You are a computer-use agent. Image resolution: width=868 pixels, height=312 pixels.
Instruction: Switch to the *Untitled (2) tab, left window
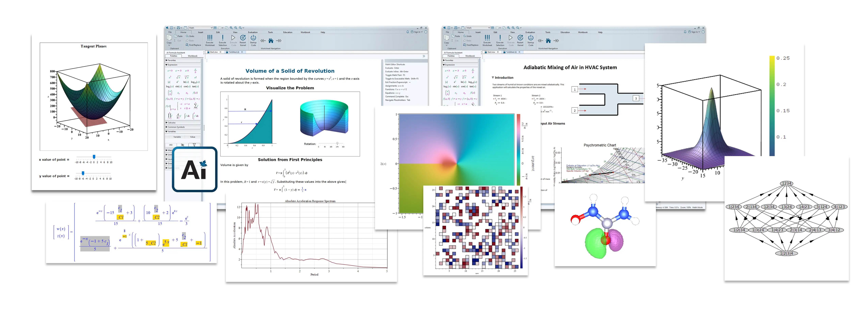click(234, 52)
